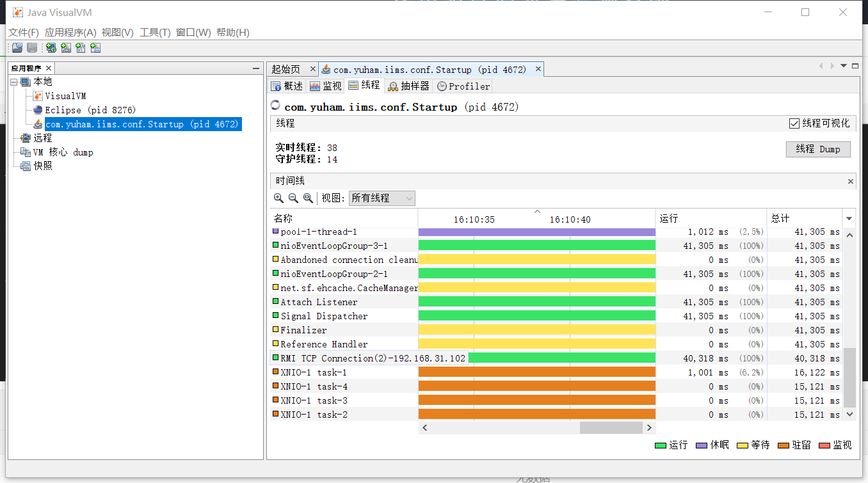Click the maximize editor window icon
Viewport: 868px width, 483px height.
pos(855,66)
